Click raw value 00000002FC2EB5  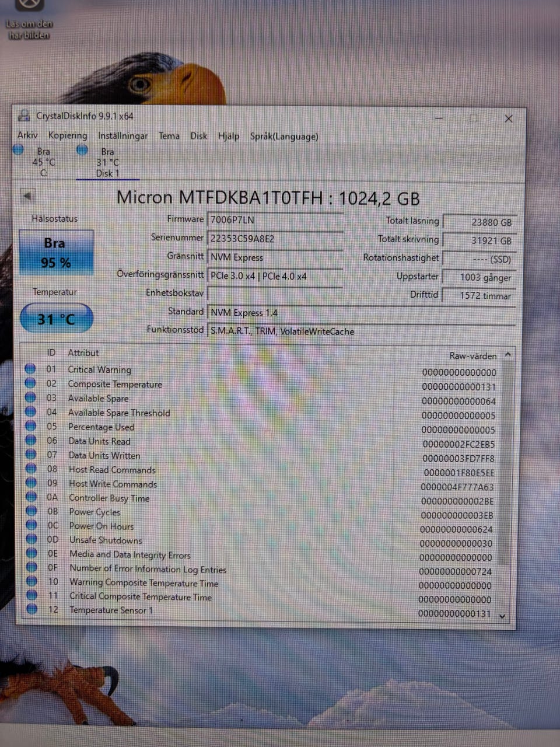pyautogui.click(x=459, y=445)
